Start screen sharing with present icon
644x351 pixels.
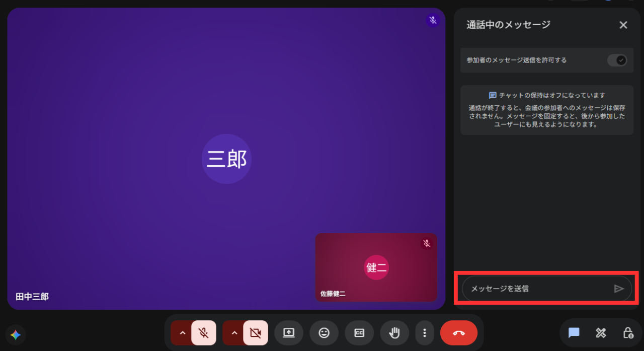[x=289, y=333]
